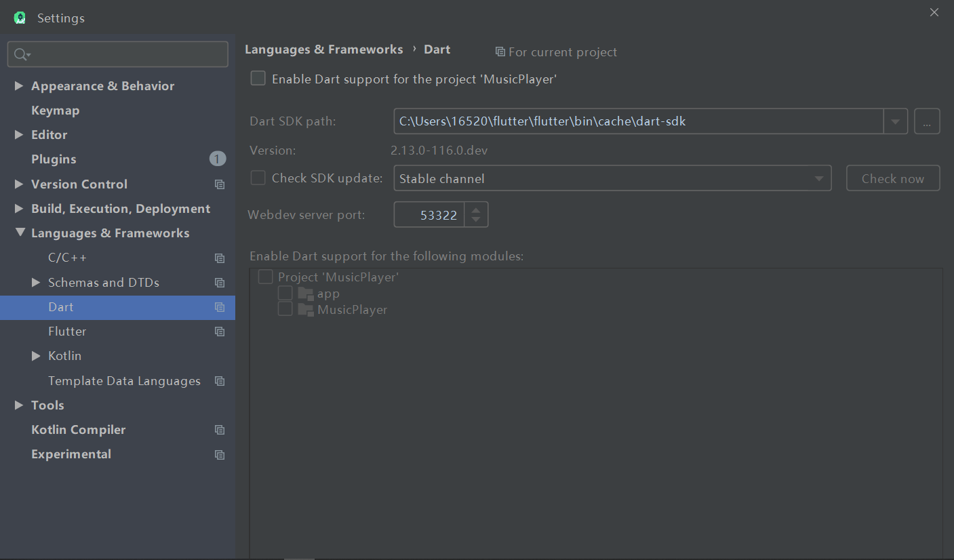Click the search magnifier icon in settings search
954x560 pixels.
pyautogui.click(x=21, y=54)
